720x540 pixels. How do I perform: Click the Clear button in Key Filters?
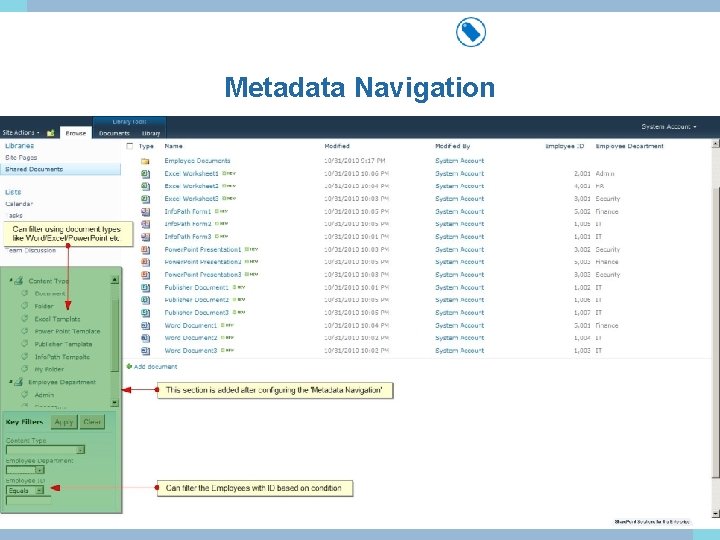pos(92,422)
